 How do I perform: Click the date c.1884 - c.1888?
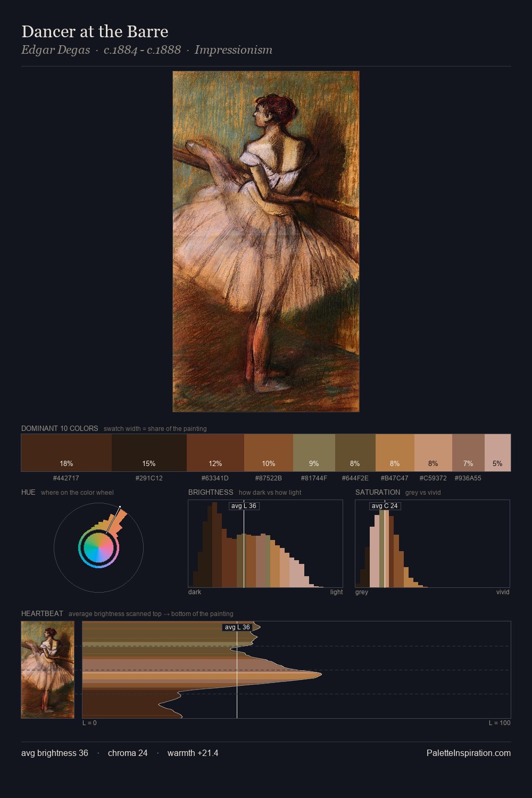tap(142, 50)
